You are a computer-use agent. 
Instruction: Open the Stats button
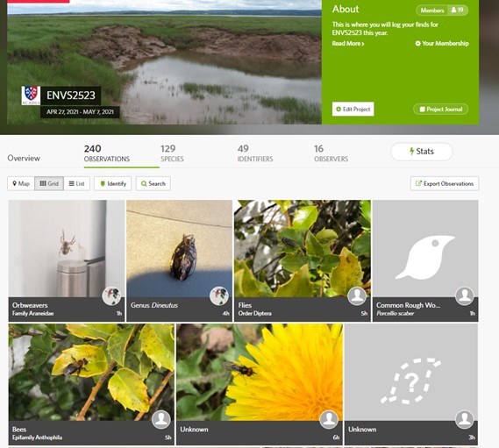(422, 152)
